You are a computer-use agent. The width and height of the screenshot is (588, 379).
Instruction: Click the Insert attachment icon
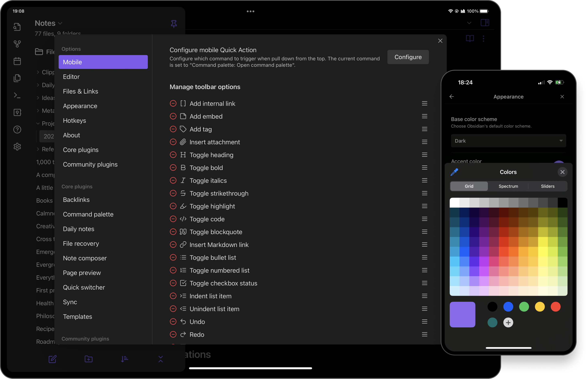[183, 142]
